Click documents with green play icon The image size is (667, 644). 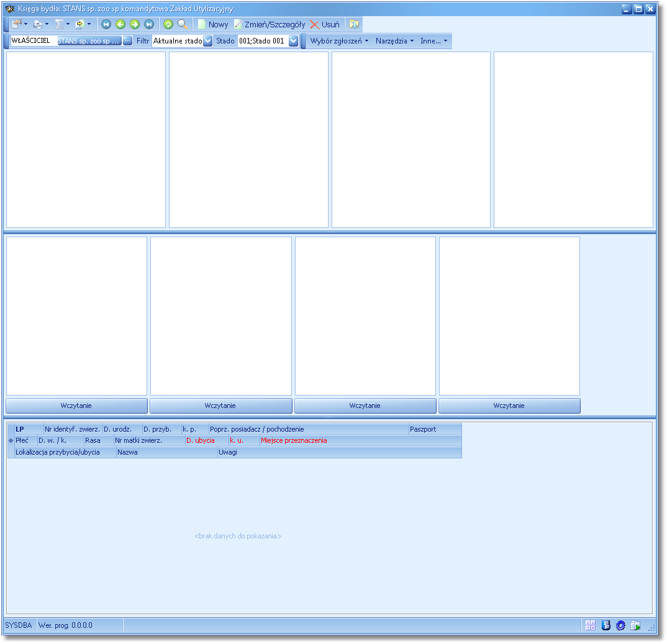tap(635, 625)
